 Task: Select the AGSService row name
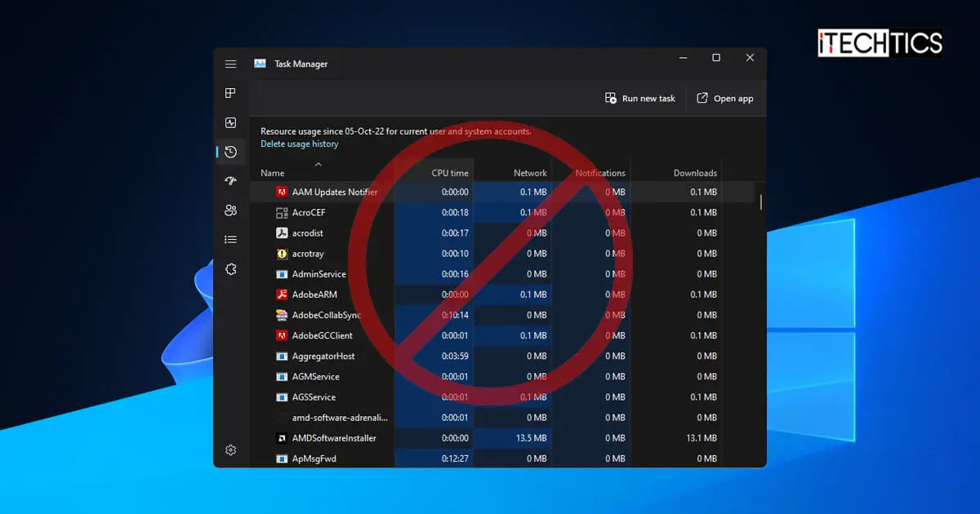coord(314,397)
